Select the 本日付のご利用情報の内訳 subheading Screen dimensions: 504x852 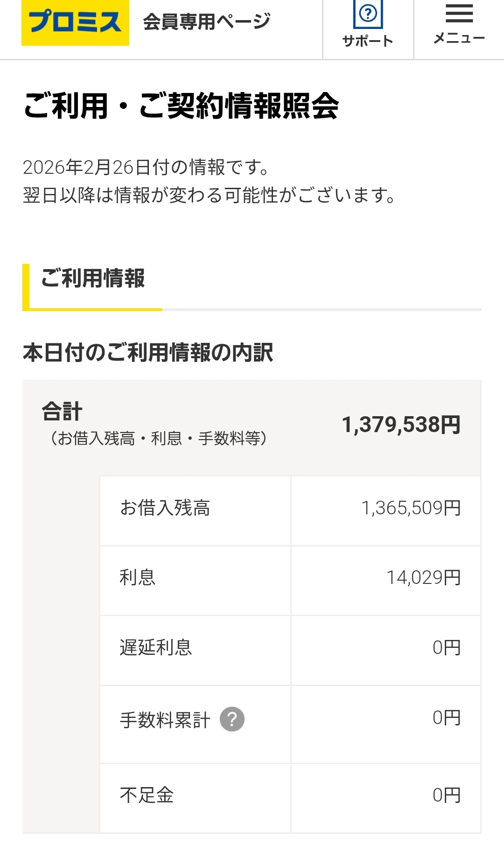148,353
